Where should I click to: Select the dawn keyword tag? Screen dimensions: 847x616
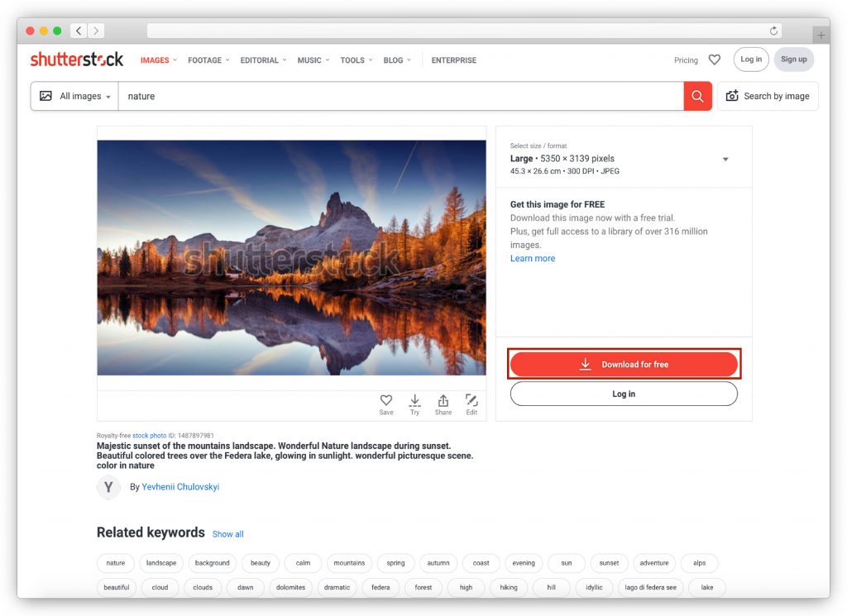point(245,587)
